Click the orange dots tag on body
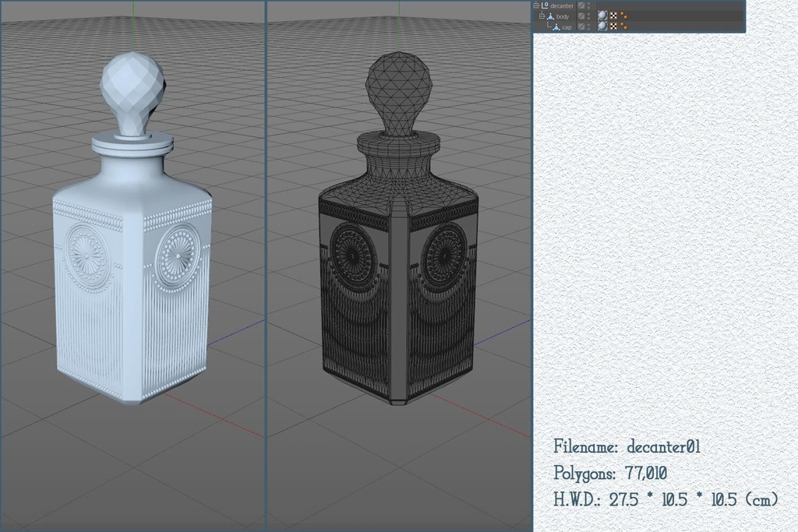This screenshot has width=798, height=532. pos(624,16)
